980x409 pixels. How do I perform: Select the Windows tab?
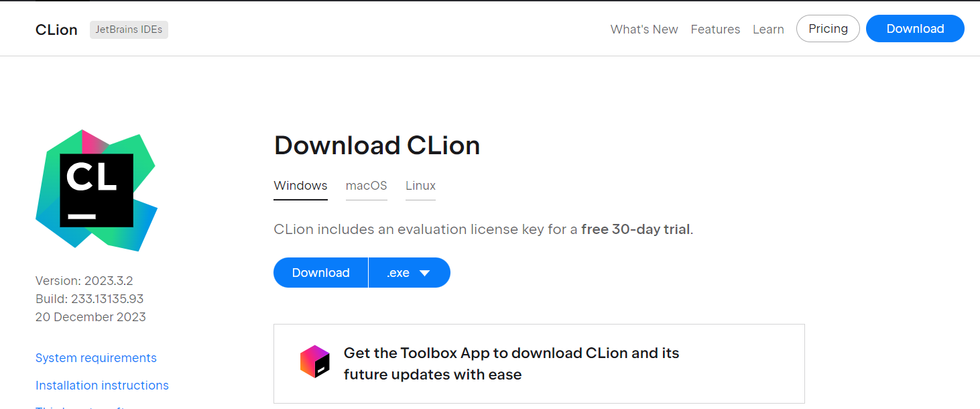coord(301,186)
